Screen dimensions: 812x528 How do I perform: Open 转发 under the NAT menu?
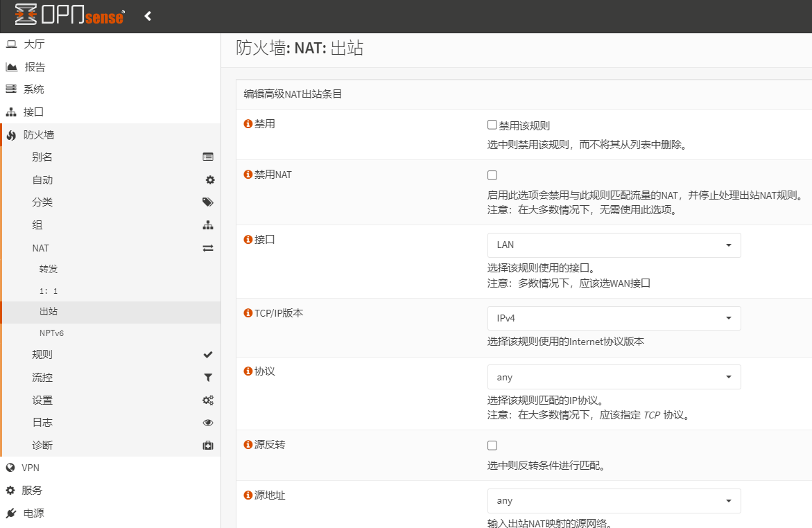(49, 269)
